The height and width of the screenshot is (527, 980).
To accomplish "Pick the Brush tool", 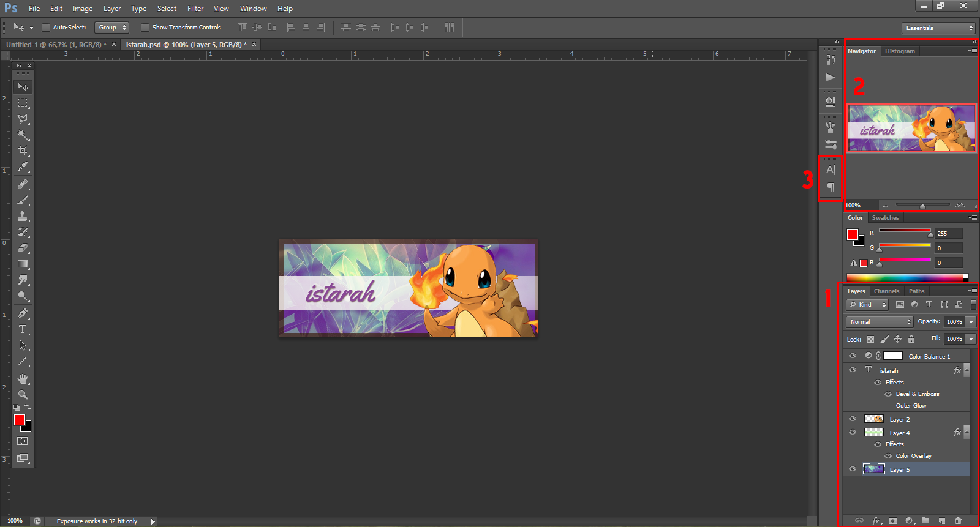I will (x=23, y=200).
